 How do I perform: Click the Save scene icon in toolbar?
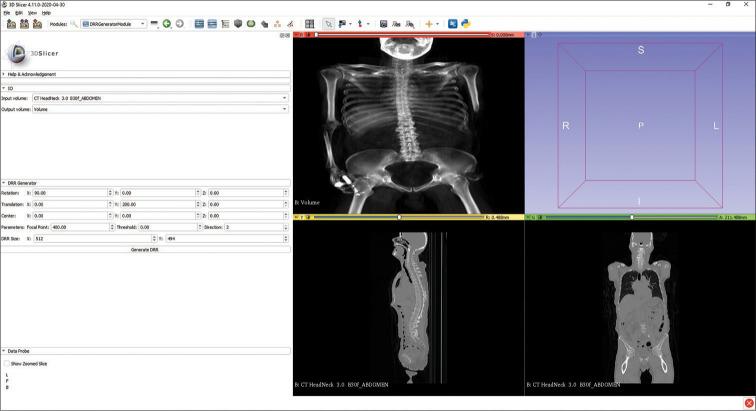pos(38,23)
